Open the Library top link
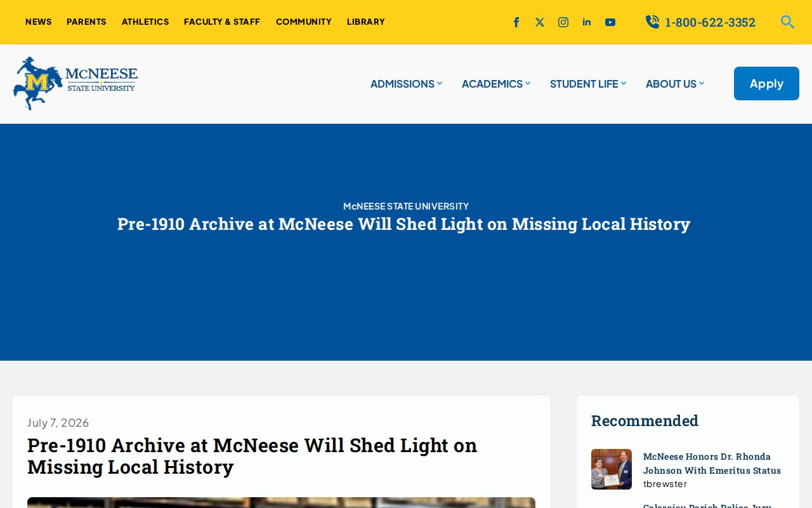 366,22
